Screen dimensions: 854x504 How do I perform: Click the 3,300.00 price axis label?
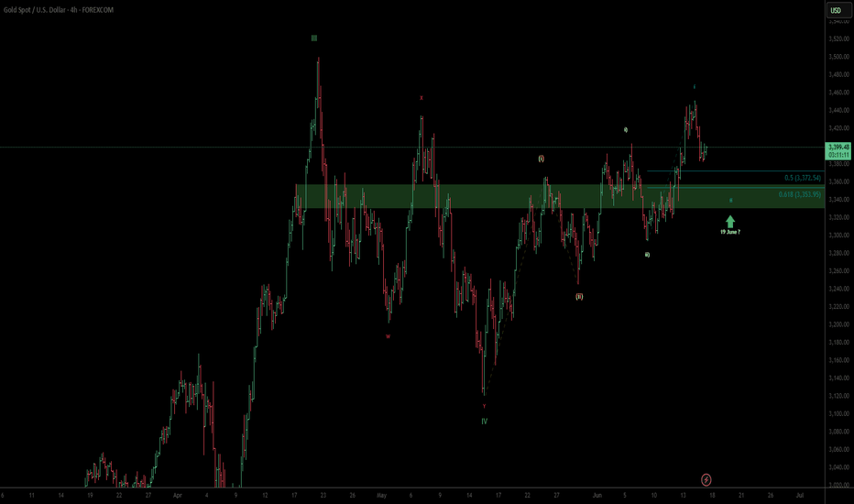coord(838,235)
